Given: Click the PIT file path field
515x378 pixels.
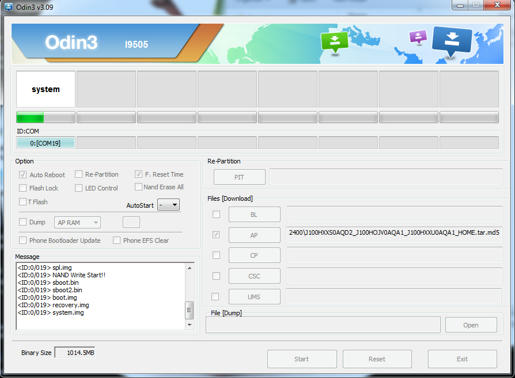Looking at the screenshot, I should [386, 177].
